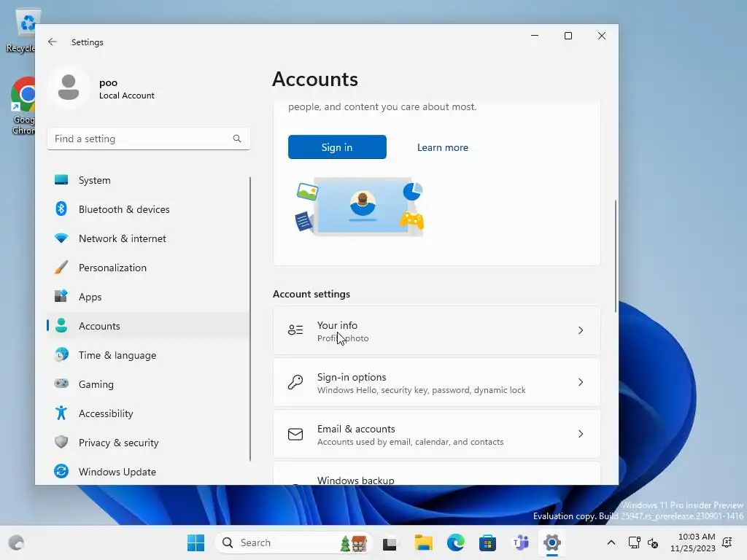Click the Apps icon in sidebar
Image resolution: width=747 pixels, height=560 pixels.
[x=61, y=296]
